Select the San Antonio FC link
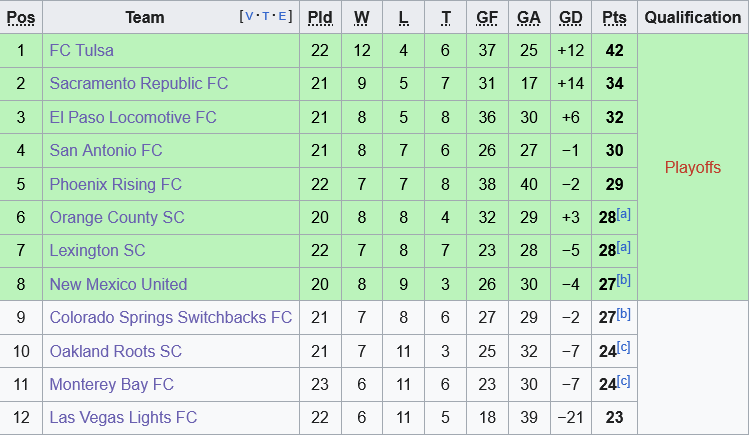Viewport: 754px width, 437px height. 106,150
